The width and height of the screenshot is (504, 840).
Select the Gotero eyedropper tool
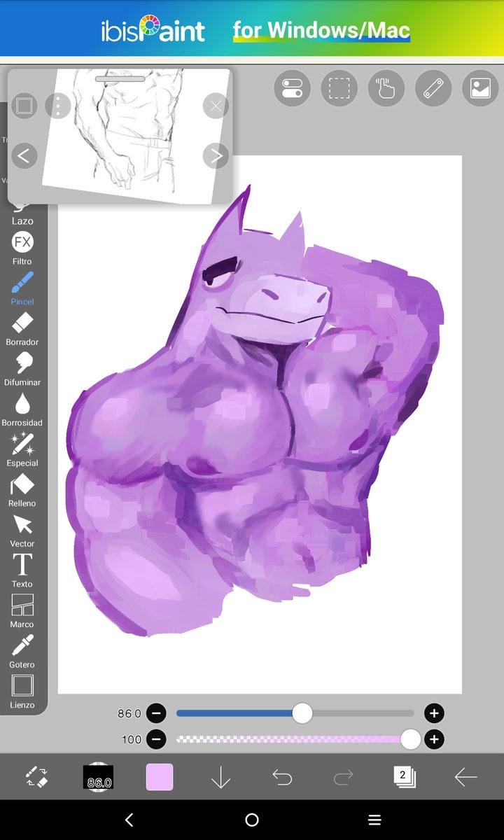22,652
